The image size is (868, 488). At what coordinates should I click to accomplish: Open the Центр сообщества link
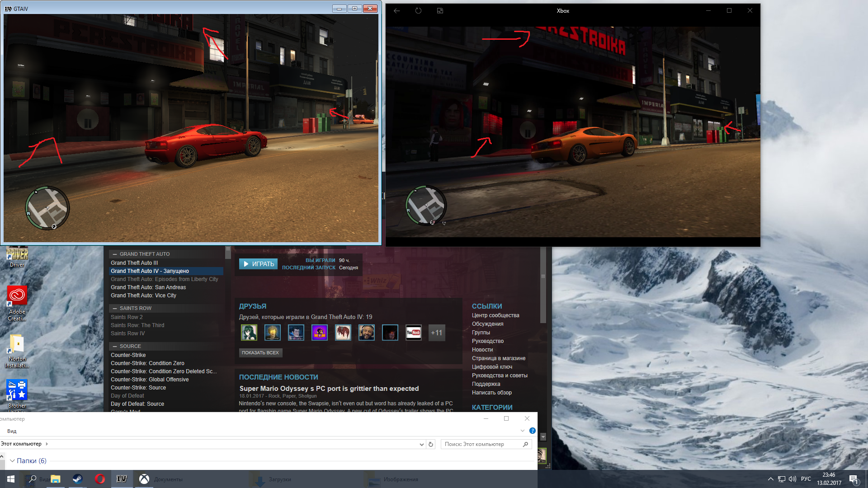point(495,315)
